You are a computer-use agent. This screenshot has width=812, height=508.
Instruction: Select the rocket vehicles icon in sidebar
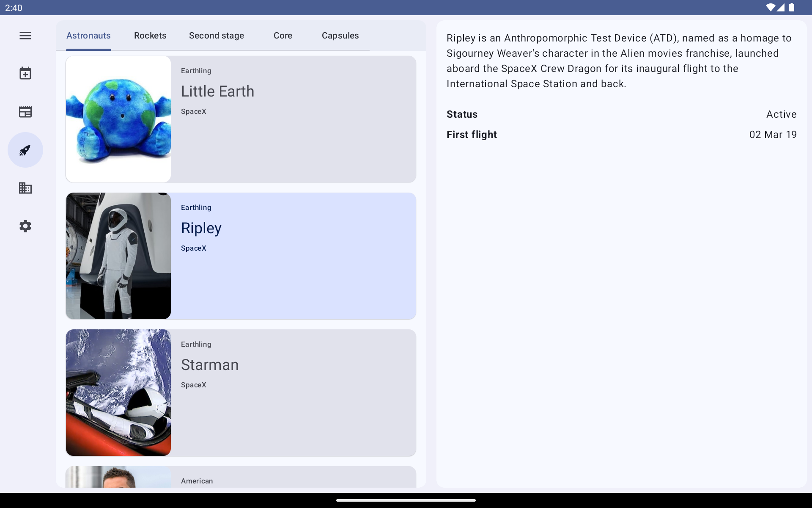[25, 150]
